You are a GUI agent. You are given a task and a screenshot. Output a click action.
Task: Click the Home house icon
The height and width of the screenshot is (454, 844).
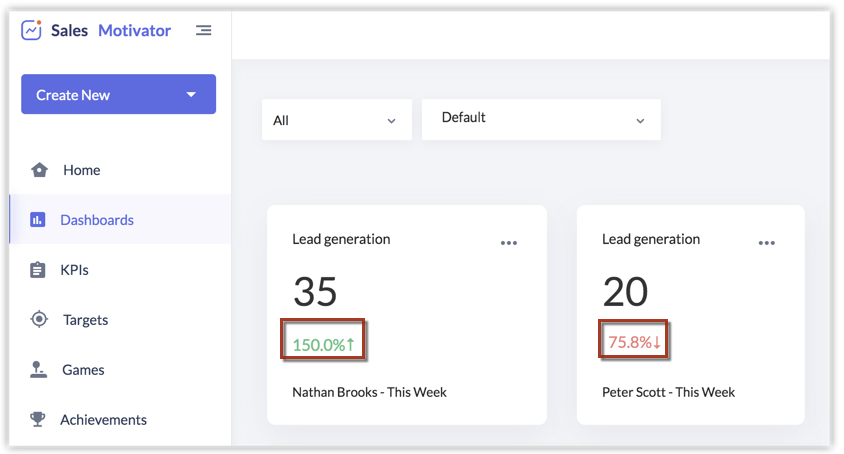coord(39,170)
